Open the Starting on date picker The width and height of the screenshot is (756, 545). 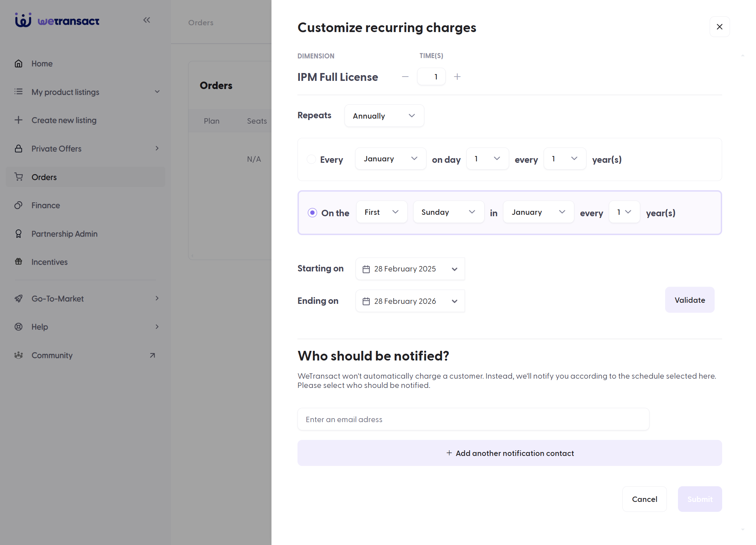click(410, 269)
